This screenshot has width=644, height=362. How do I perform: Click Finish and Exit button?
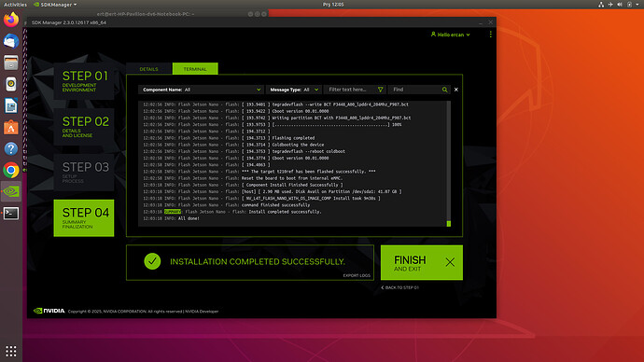click(x=421, y=263)
